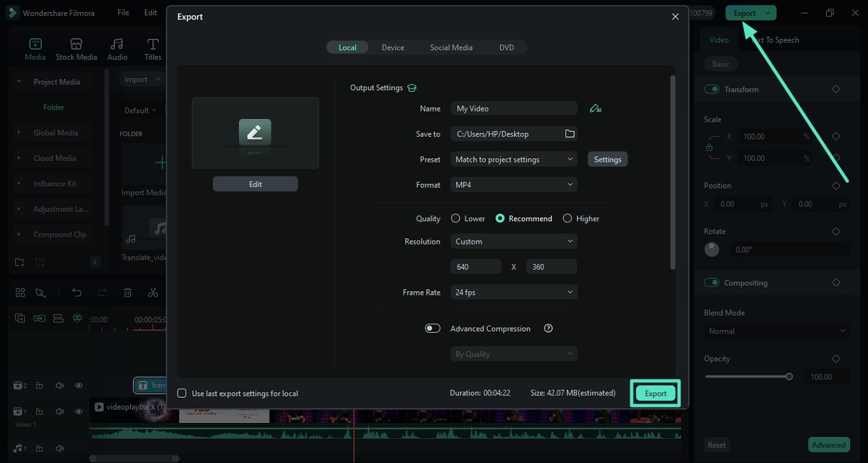Toggle Advanced Compression switch
The image size is (868, 463).
click(433, 328)
